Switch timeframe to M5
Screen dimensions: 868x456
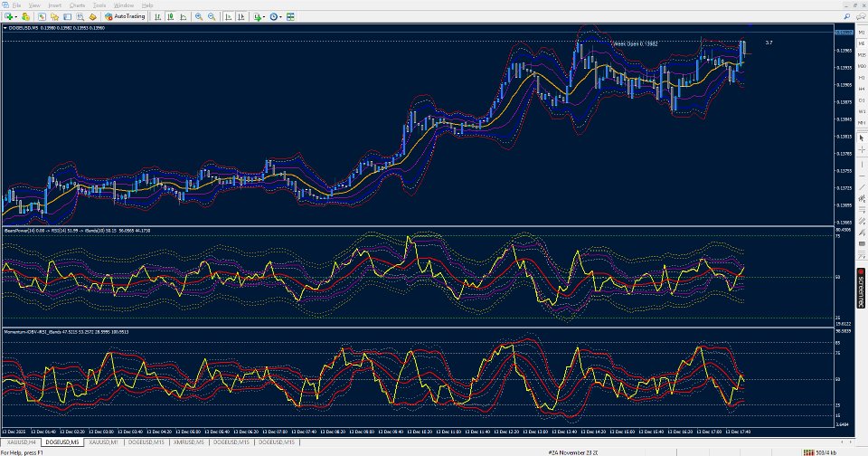862,43
